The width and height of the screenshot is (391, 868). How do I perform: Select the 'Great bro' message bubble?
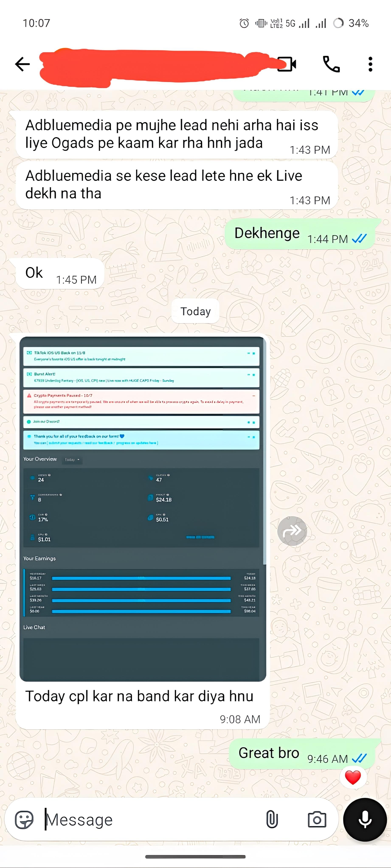(x=302, y=754)
